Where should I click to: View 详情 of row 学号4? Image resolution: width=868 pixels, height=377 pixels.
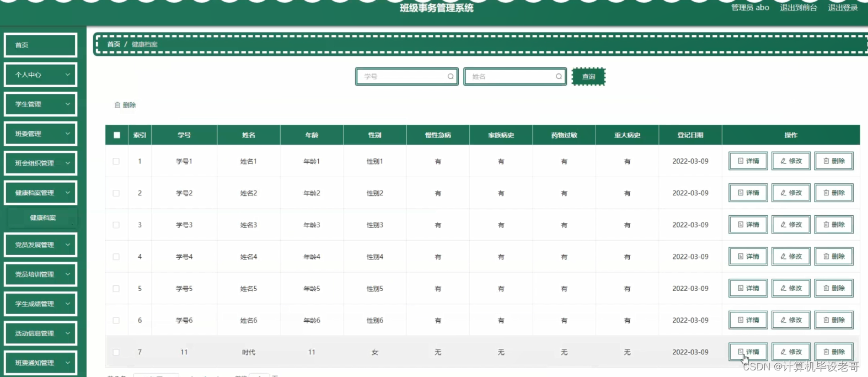click(748, 257)
